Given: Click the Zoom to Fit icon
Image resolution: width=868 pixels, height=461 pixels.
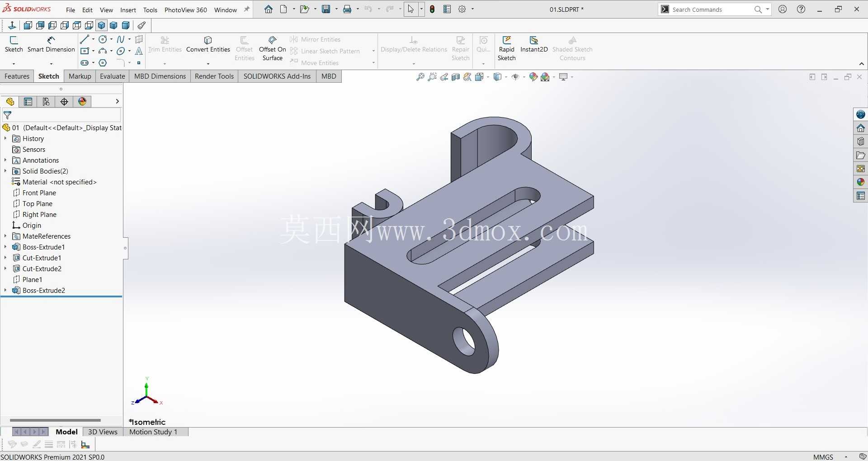Looking at the screenshot, I should pos(420,77).
